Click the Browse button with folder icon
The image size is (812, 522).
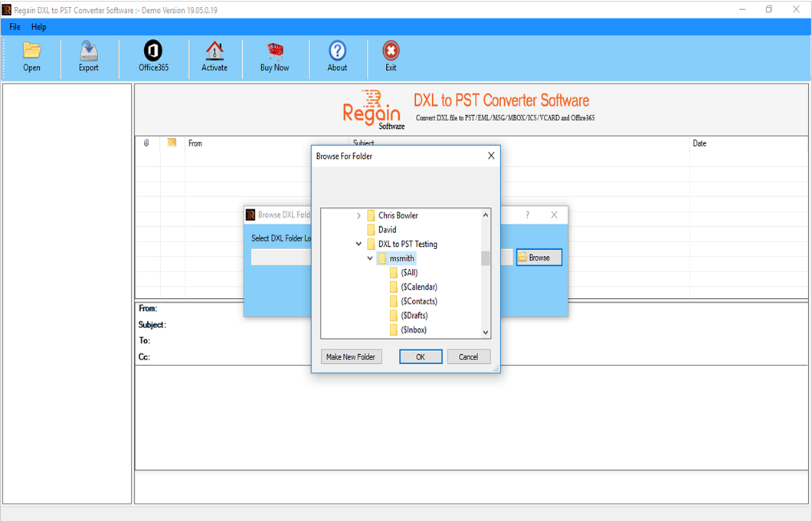[538, 257]
